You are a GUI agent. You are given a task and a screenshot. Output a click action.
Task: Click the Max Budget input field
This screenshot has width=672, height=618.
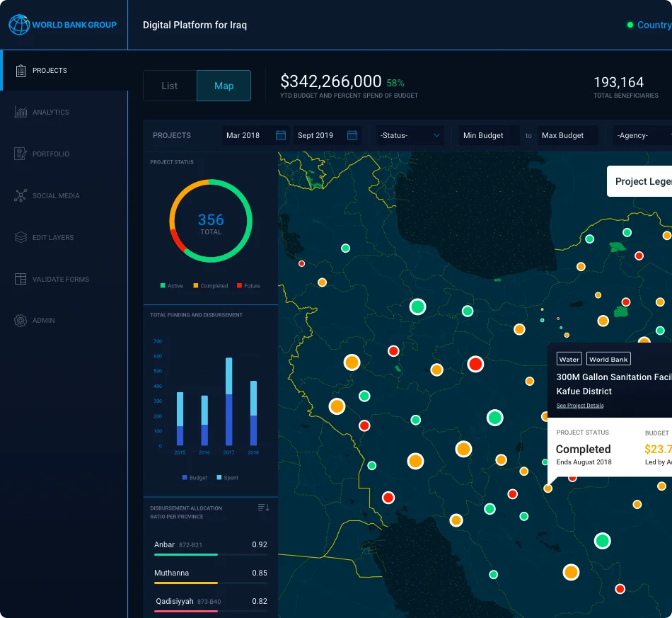point(567,135)
